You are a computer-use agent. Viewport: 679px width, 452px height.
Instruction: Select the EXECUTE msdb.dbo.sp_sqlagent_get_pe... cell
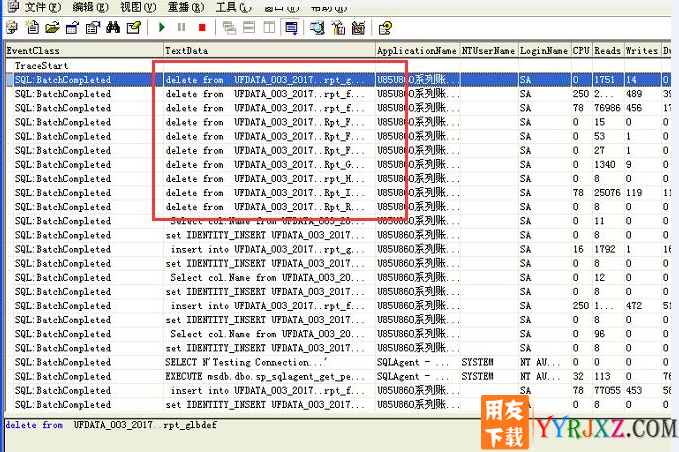tap(269, 377)
